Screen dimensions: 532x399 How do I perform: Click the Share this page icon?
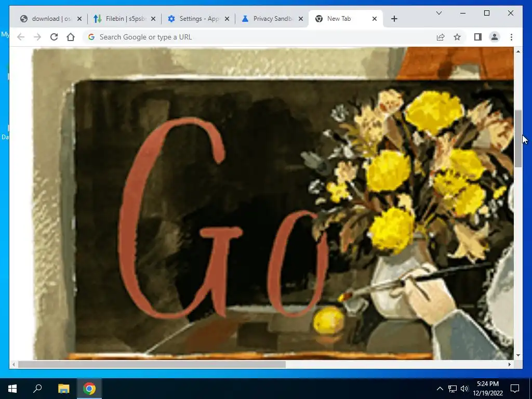pos(441,37)
